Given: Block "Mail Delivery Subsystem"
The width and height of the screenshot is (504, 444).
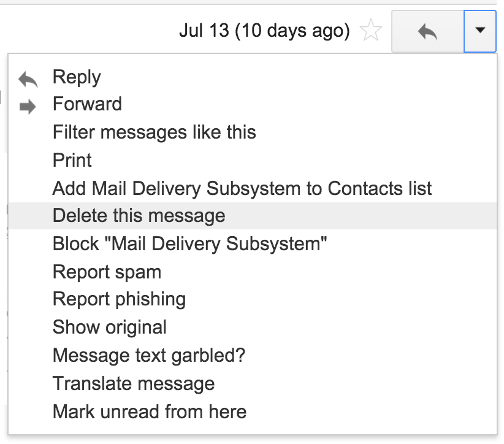Looking at the screenshot, I should tap(190, 243).
